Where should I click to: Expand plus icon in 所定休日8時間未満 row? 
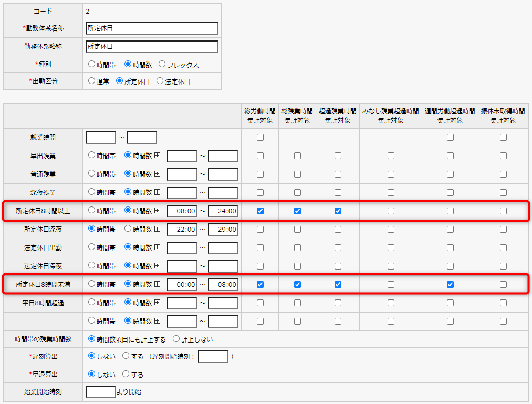(157, 284)
